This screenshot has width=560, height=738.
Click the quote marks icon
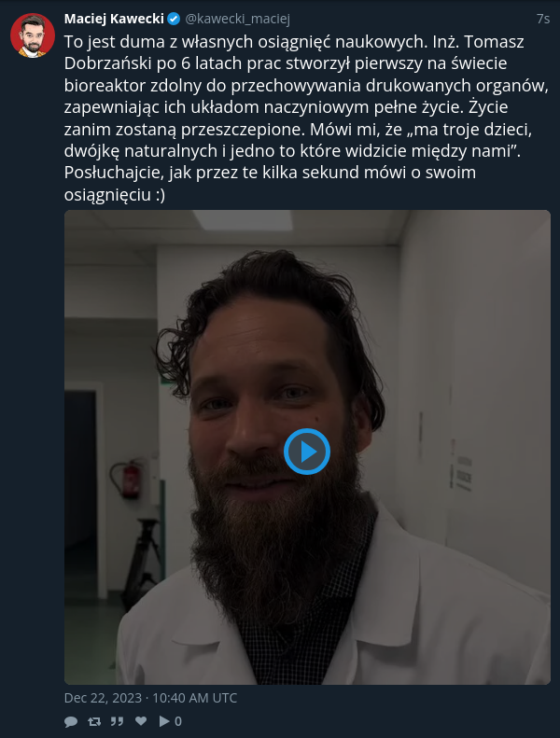click(x=118, y=721)
